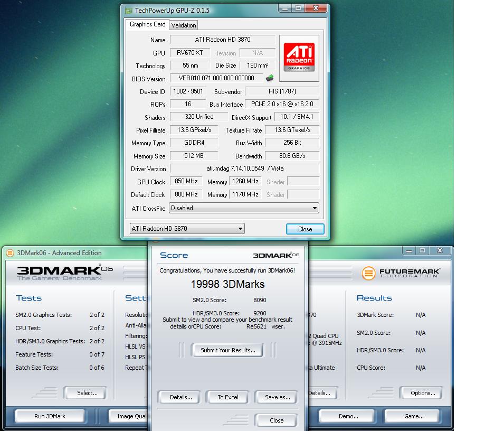Click the ATI Radeon logo in GPU-Z
The height and width of the screenshot is (431, 504).
[299, 58]
